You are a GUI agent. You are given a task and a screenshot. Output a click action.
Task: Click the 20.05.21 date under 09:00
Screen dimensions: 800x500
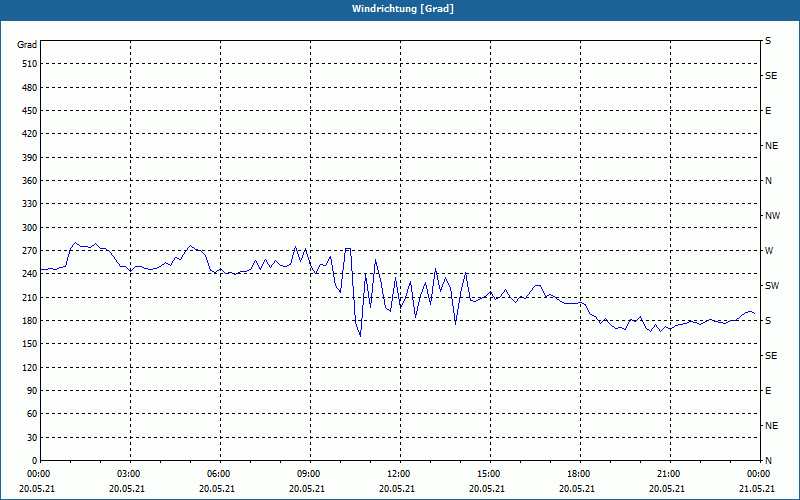(x=307, y=489)
